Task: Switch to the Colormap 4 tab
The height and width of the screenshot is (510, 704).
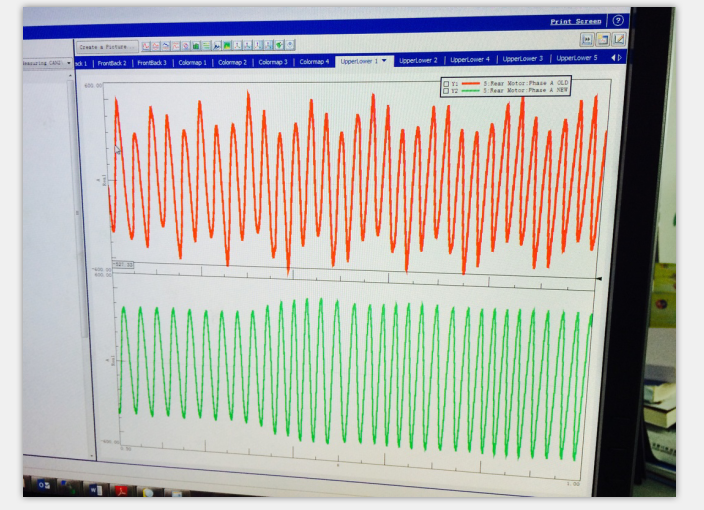Action: point(314,62)
